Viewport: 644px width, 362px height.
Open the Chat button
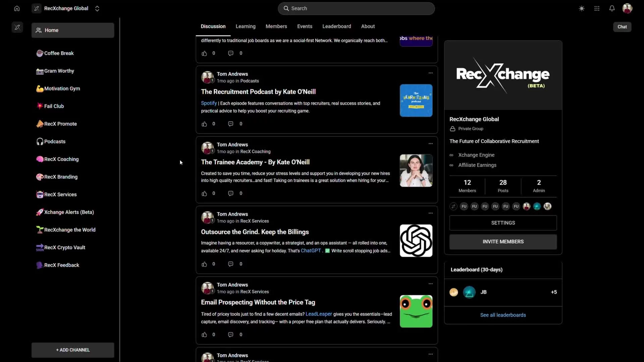pyautogui.click(x=622, y=27)
